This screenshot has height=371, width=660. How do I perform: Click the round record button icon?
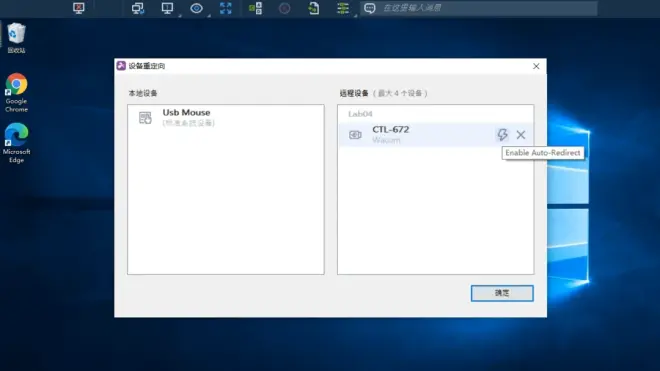[285, 8]
